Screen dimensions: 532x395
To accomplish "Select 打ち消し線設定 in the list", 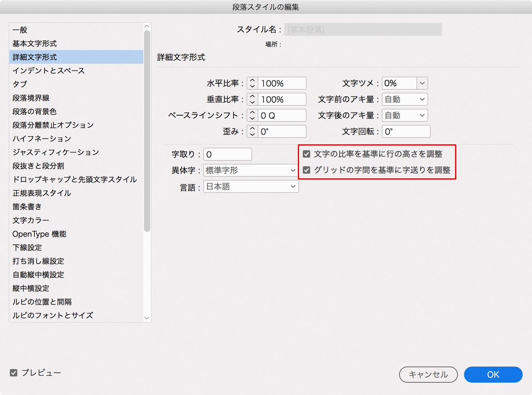I will point(76,261).
